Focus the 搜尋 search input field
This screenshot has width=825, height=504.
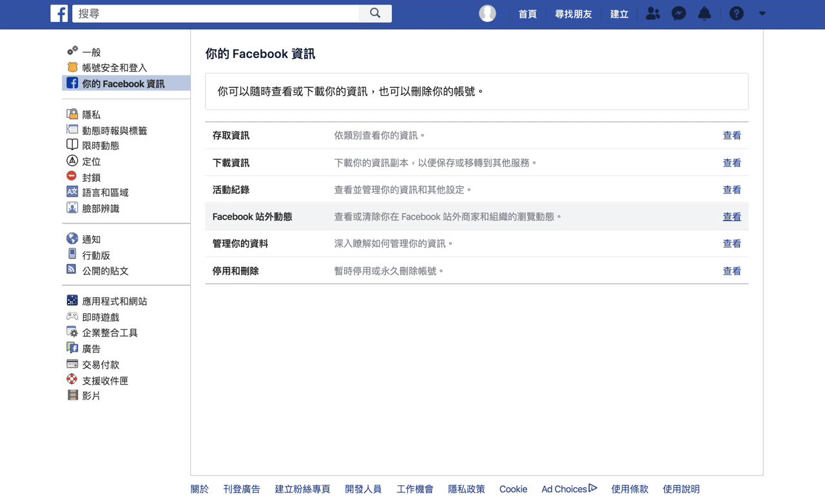215,14
